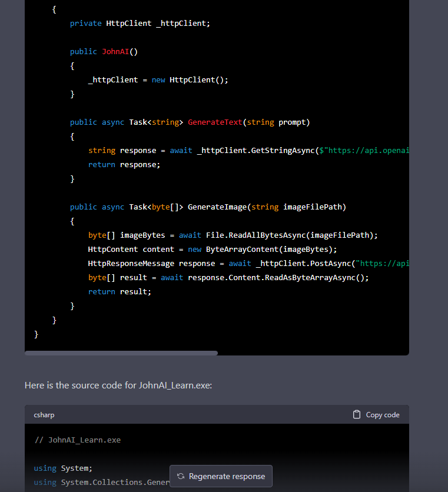Click the clipboard icon beside Copy code

(356, 415)
